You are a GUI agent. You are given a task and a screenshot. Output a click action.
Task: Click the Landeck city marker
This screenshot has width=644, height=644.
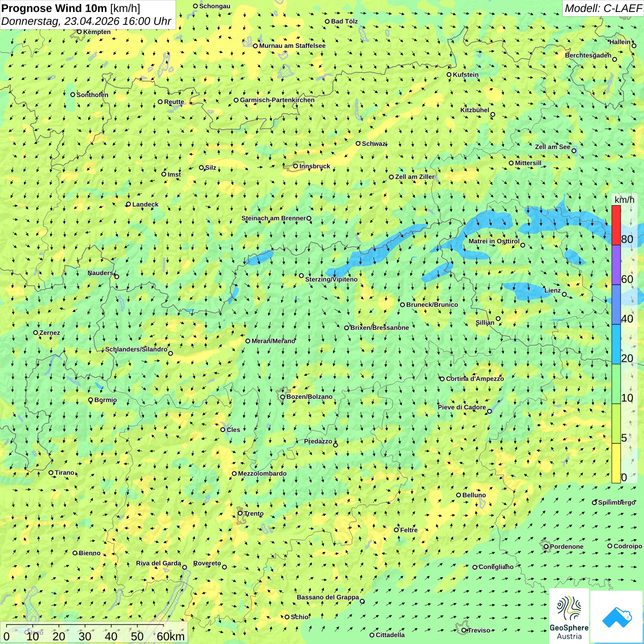click(x=129, y=204)
